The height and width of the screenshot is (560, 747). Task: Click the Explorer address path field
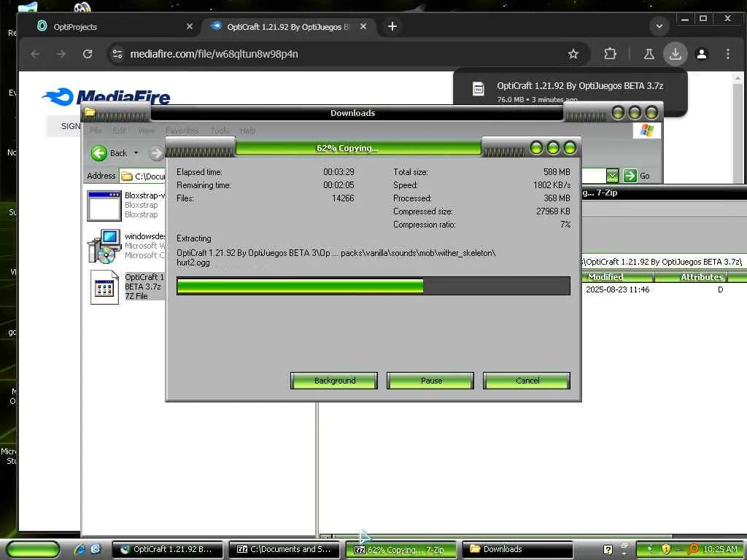[143, 176]
